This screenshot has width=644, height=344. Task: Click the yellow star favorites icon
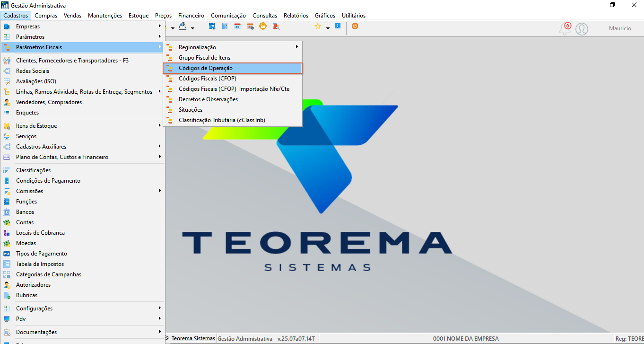coord(318,26)
